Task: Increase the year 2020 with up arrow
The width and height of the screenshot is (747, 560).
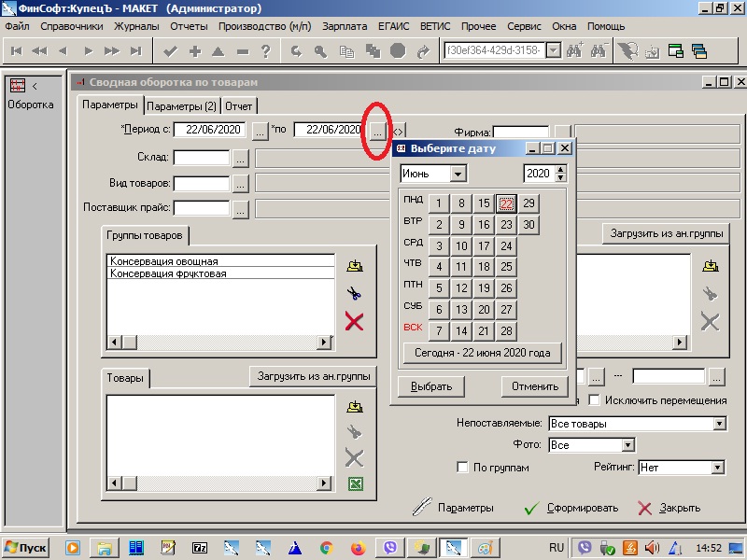Action: pos(561,170)
